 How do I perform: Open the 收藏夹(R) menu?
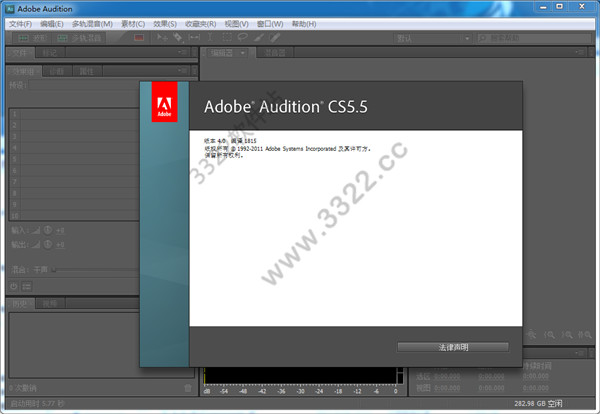(x=201, y=24)
